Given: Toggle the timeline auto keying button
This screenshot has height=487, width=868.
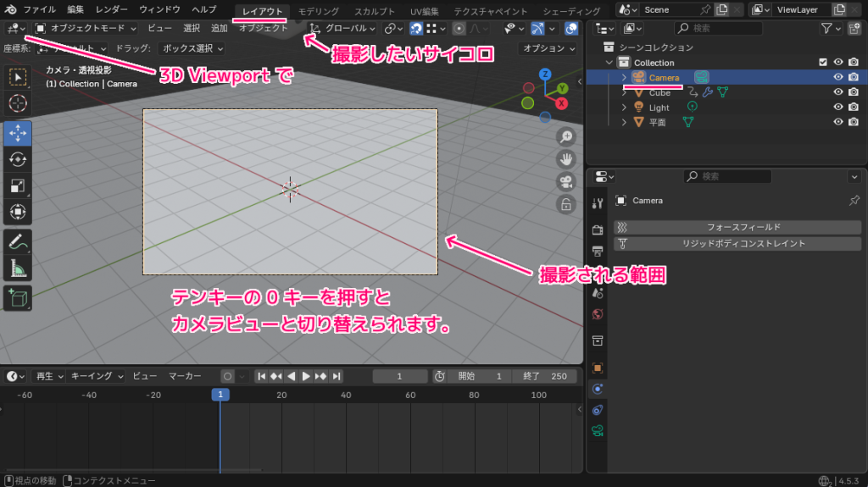Looking at the screenshot, I should [227, 376].
